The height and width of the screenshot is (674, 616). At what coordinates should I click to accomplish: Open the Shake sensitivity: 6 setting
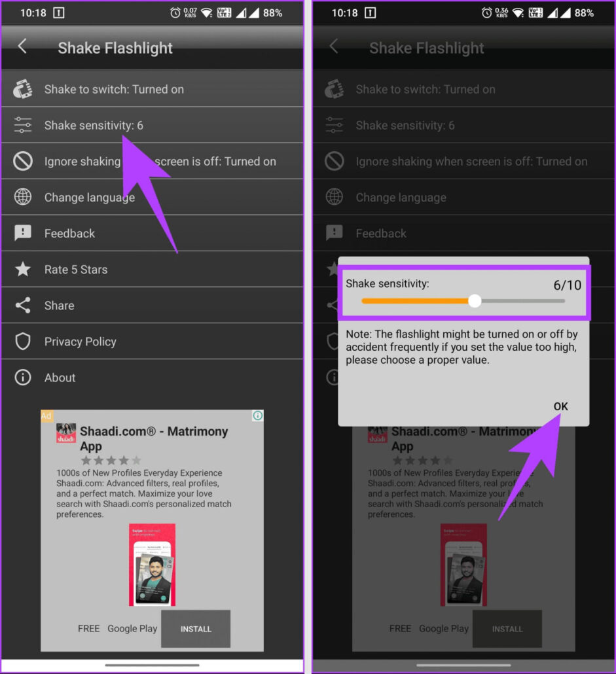(152, 125)
